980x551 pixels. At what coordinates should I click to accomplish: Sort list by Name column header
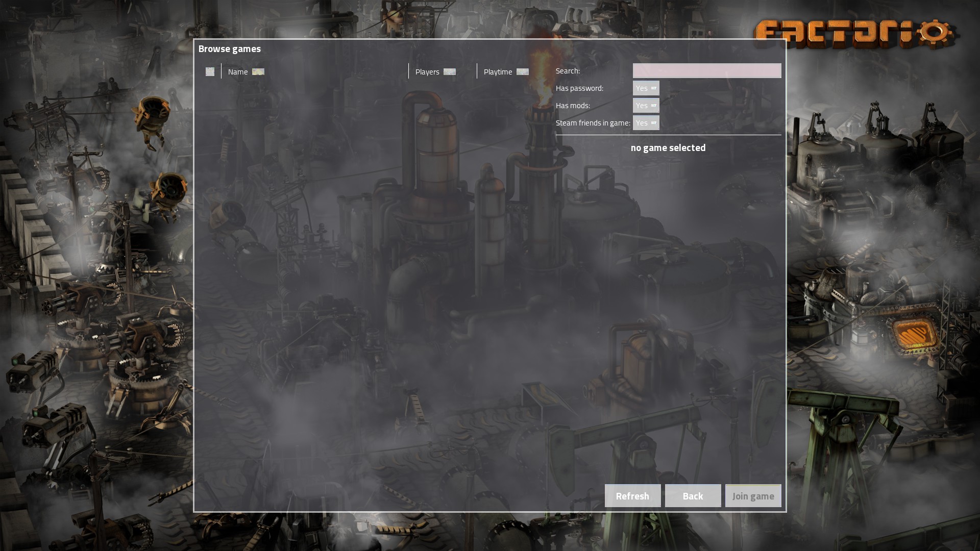coord(238,72)
